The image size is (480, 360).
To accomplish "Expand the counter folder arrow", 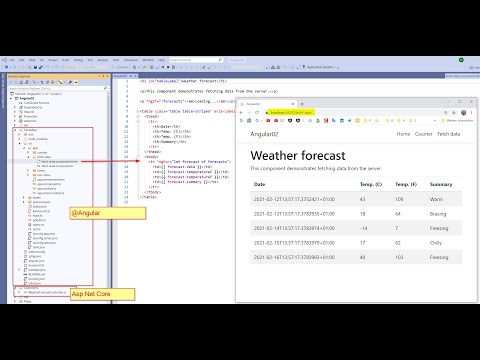I will (28, 152).
